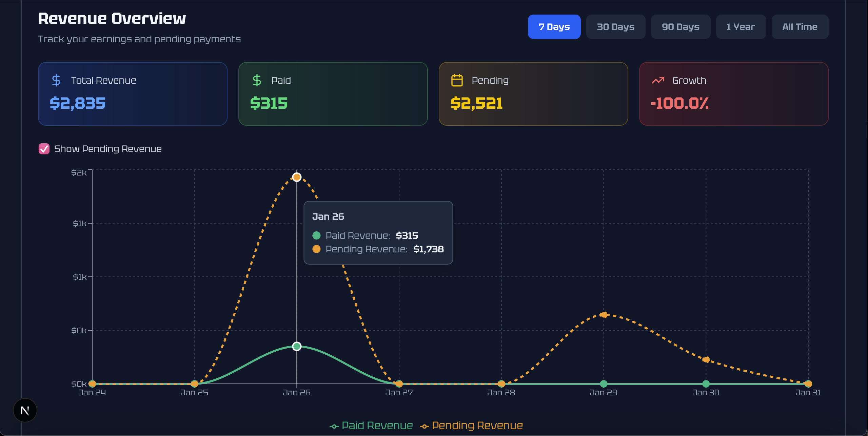Toggle Paid Revenue series in legend

(x=371, y=425)
